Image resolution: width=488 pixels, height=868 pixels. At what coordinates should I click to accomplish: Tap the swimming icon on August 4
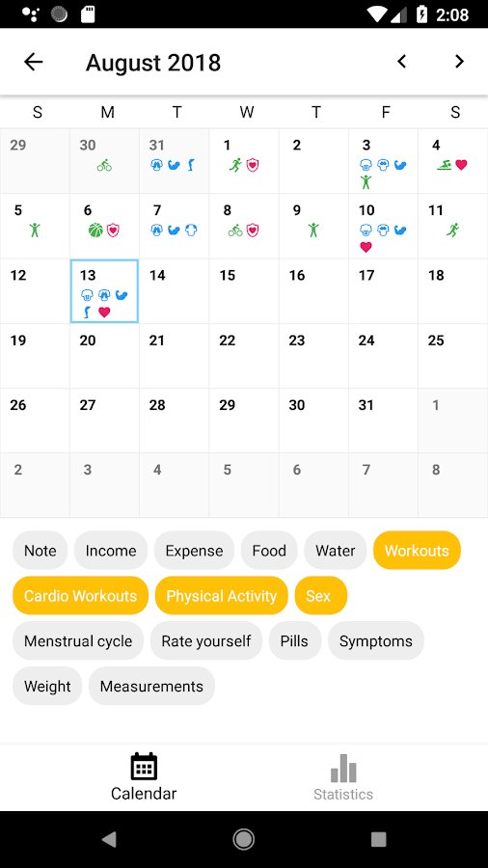click(445, 165)
